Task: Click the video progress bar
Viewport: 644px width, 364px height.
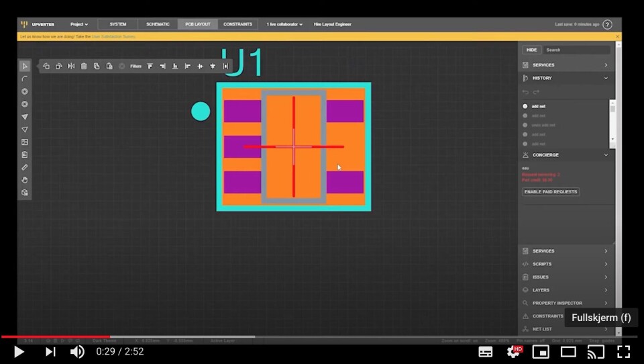Action: (x=322, y=336)
